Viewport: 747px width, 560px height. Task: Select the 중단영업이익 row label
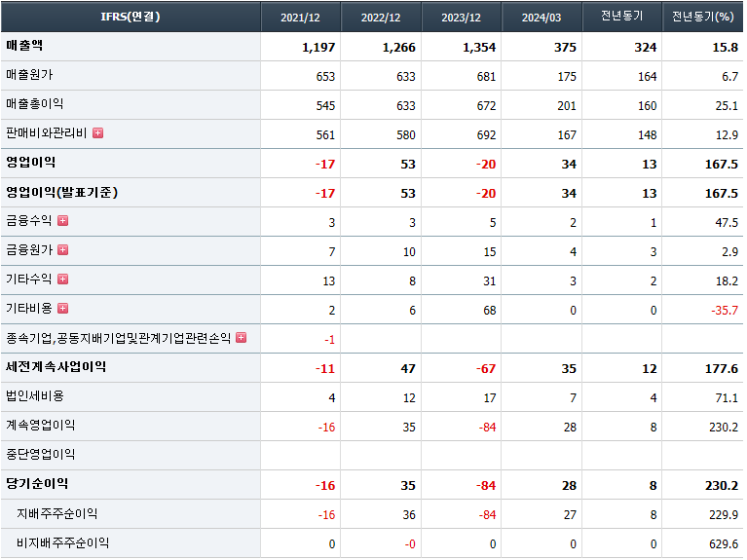click(40, 454)
